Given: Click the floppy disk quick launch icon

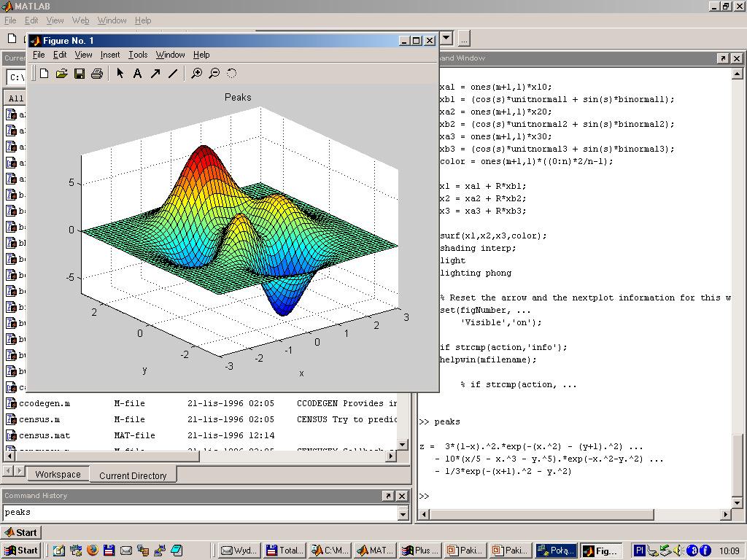Looking at the screenshot, I should point(109,551).
